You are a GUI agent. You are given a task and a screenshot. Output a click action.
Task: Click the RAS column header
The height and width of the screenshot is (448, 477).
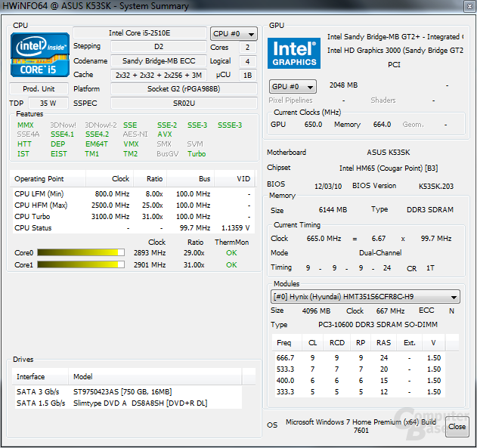[x=383, y=342]
